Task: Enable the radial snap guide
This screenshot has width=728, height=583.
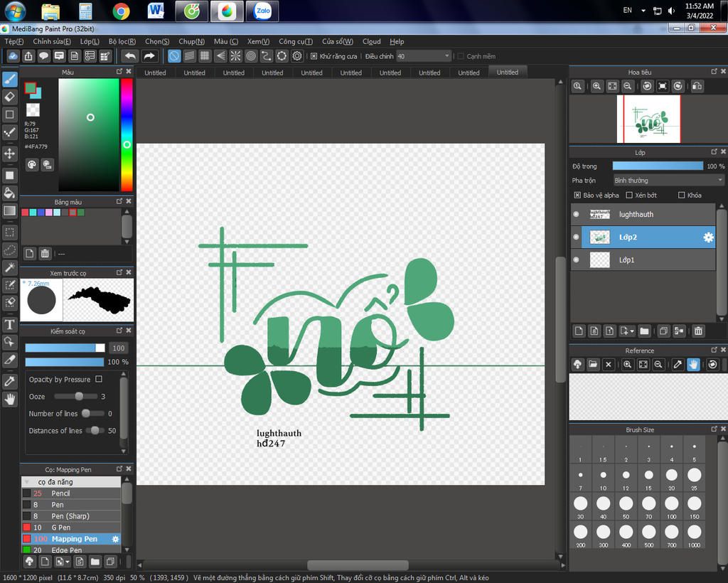Action: pos(235,56)
